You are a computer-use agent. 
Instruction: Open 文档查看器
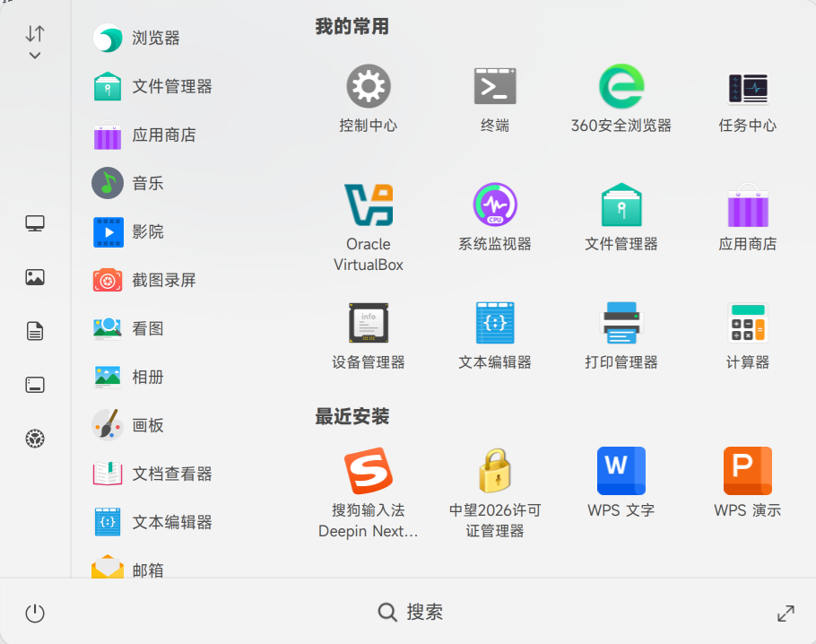(x=152, y=474)
